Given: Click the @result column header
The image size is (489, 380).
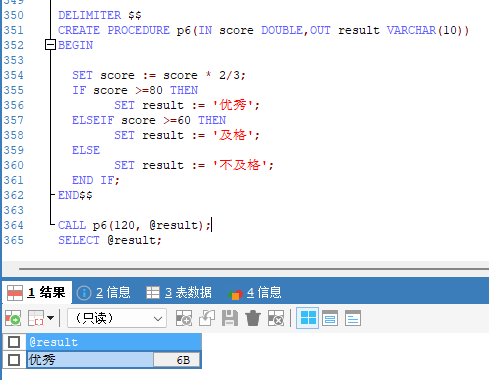Looking at the screenshot, I should pyautogui.click(x=114, y=342).
